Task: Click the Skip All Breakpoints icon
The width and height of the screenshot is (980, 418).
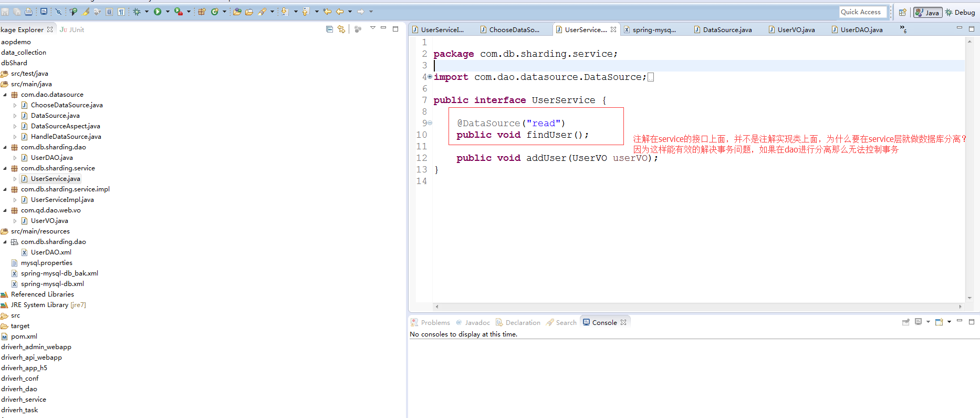Action: tap(58, 12)
